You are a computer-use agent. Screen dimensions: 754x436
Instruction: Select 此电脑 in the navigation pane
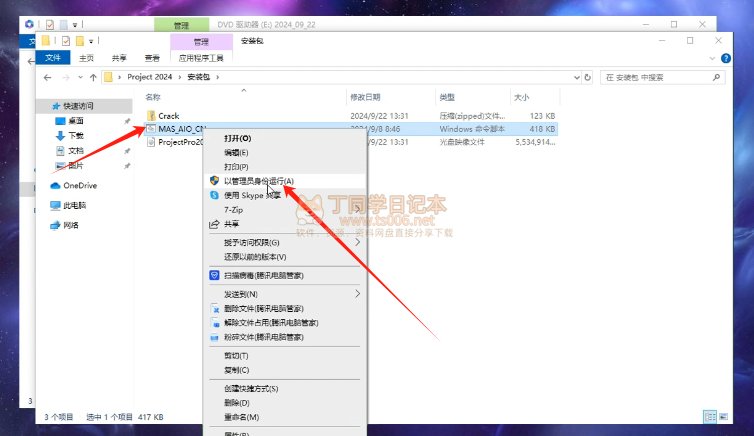tap(75, 205)
